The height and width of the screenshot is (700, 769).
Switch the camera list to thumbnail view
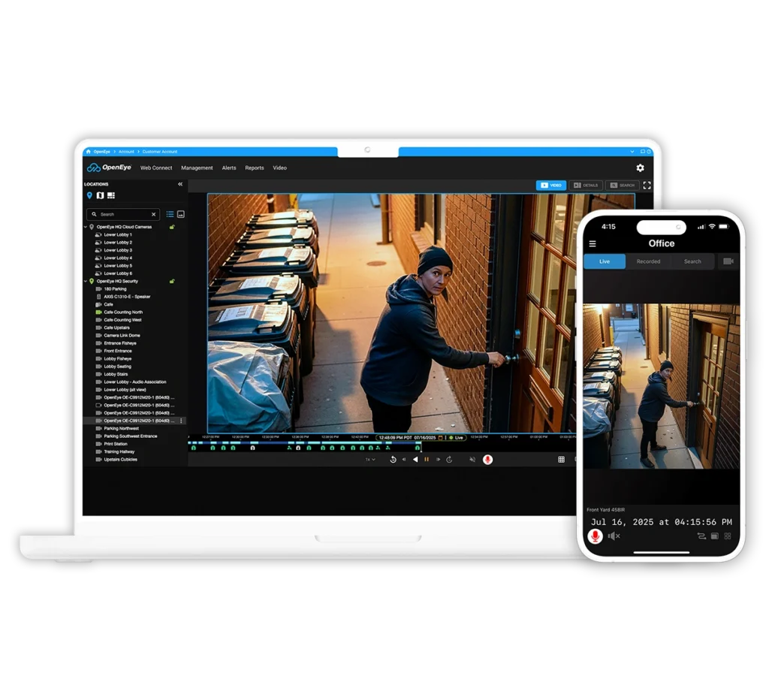[181, 214]
